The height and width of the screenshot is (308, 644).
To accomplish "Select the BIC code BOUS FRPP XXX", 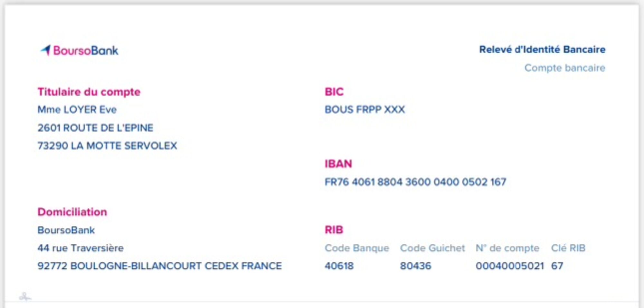I will point(365,110).
